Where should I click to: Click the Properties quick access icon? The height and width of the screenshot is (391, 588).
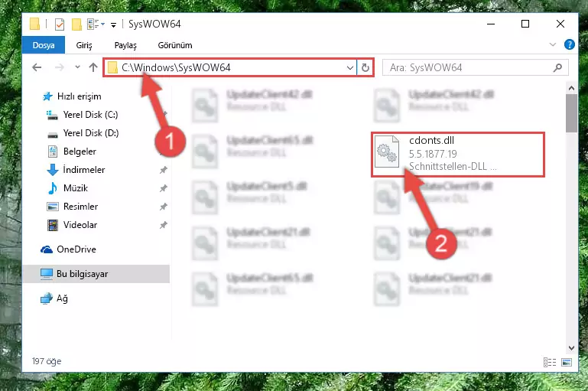coord(59,24)
